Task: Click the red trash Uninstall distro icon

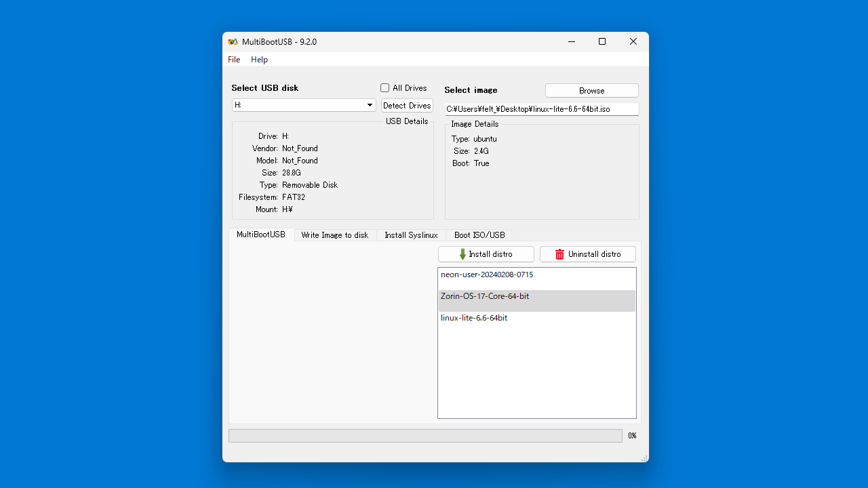Action: tap(559, 254)
